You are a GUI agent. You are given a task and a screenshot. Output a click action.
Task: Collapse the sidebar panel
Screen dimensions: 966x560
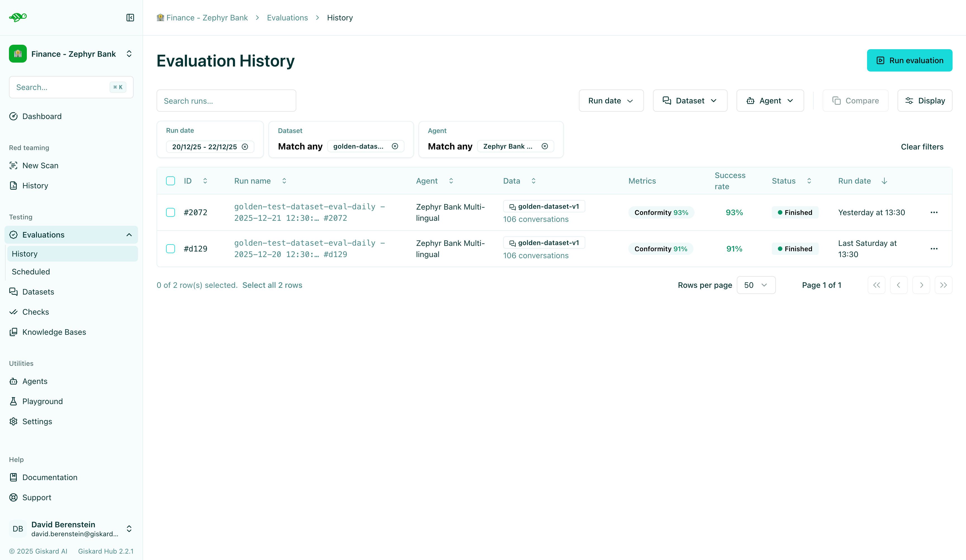point(130,18)
